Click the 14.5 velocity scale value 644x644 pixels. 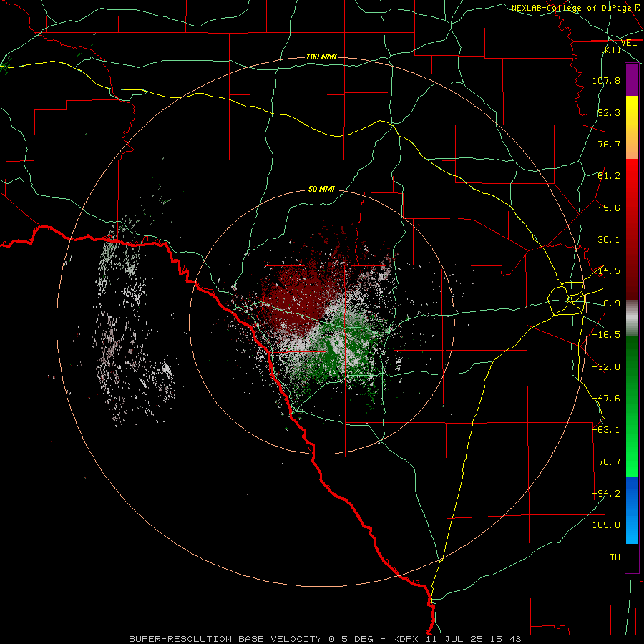click(609, 271)
